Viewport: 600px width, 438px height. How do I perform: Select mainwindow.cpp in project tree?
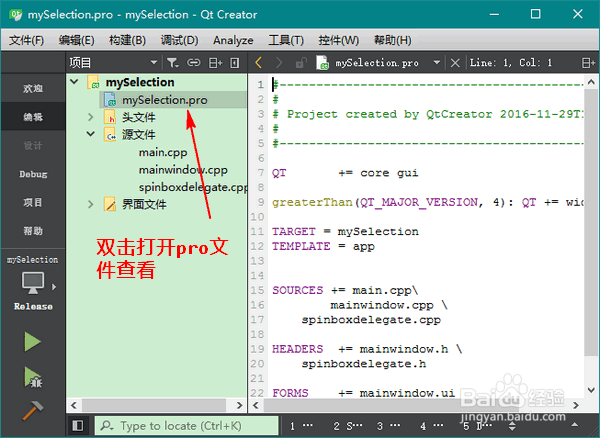coord(183,170)
